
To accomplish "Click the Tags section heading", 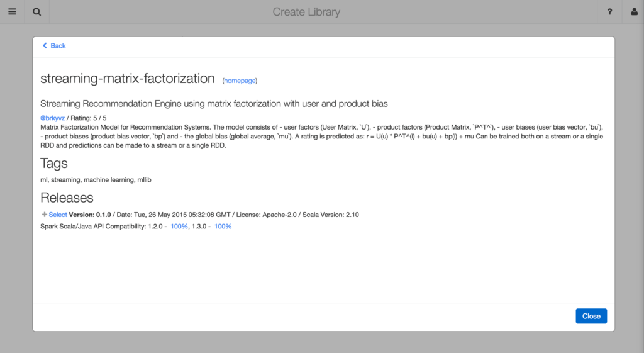I will pos(54,164).
